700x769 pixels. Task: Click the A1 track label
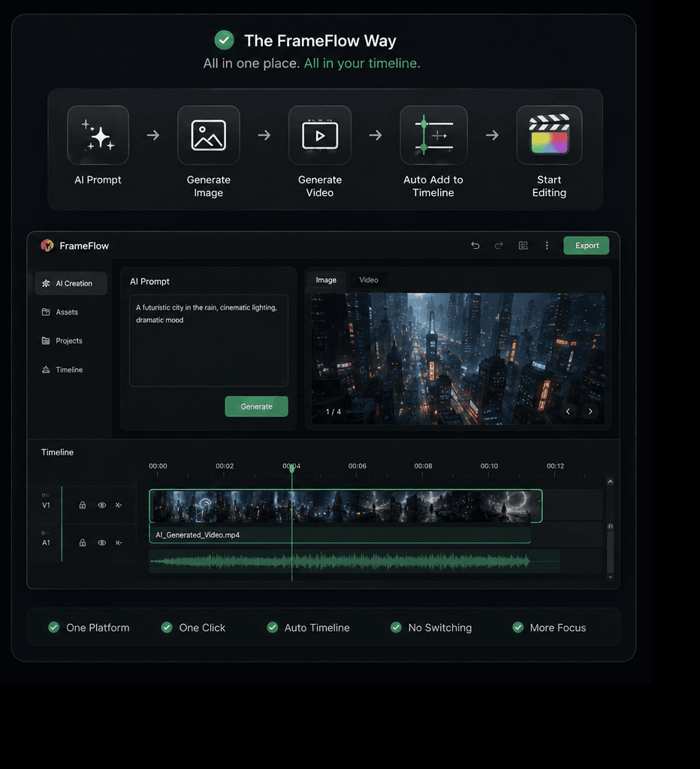pyautogui.click(x=46, y=542)
